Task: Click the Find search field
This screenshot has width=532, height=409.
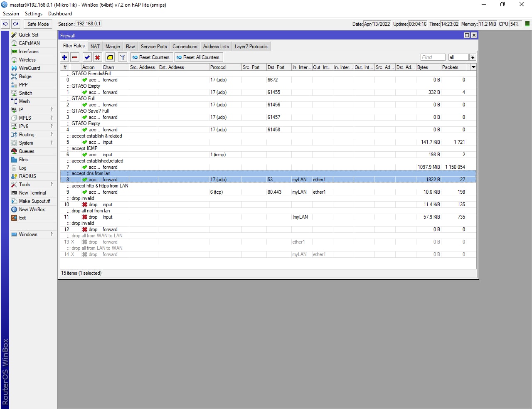Action: [433, 57]
